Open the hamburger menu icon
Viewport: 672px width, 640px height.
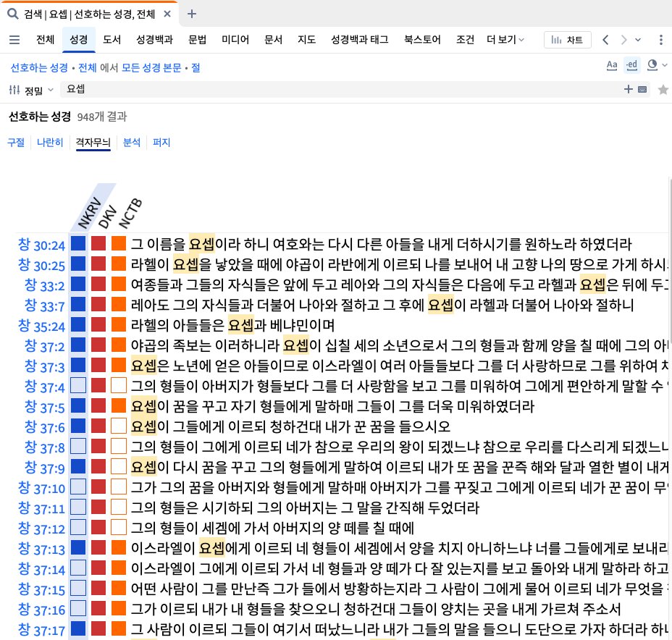14,40
